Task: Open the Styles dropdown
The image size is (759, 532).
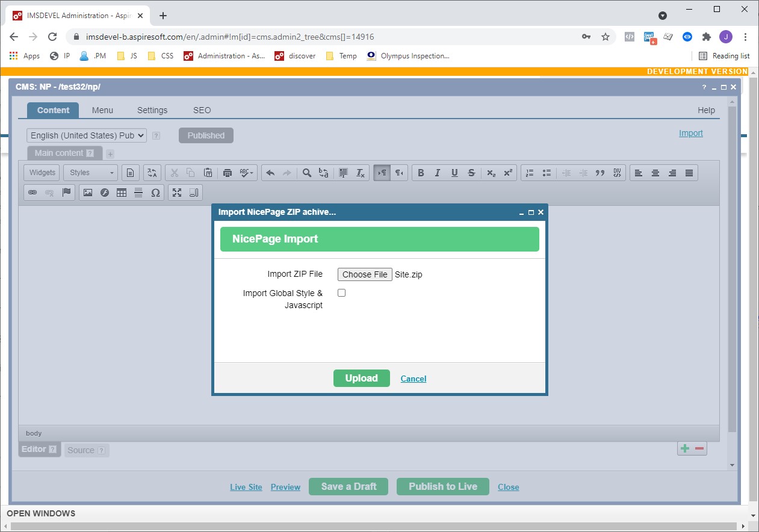Action: [x=91, y=173]
